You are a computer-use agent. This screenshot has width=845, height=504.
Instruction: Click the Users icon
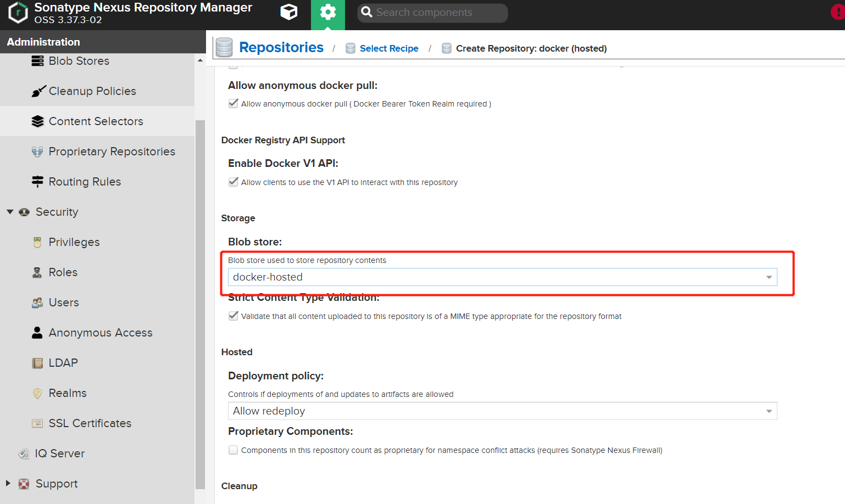pos(37,303)
